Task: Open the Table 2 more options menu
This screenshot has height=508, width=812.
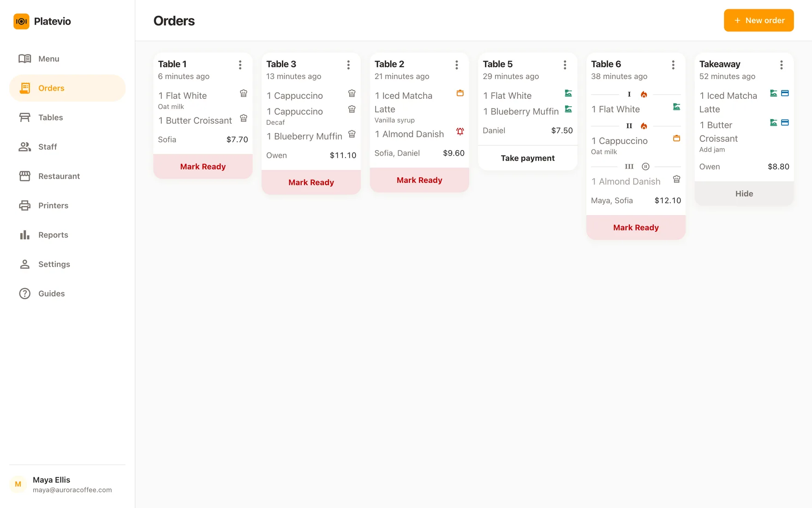Action: click(457, 65)
